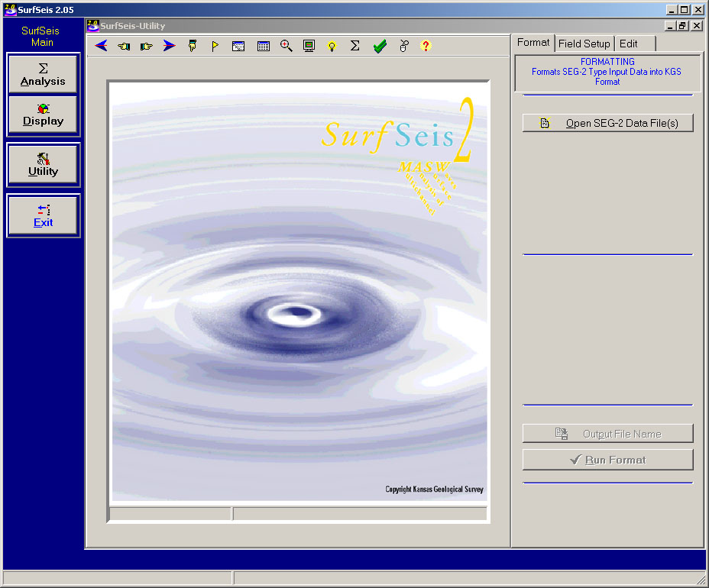
Task: Select the spreadsheet table toolbar icon
Action: tap(263, 46)
